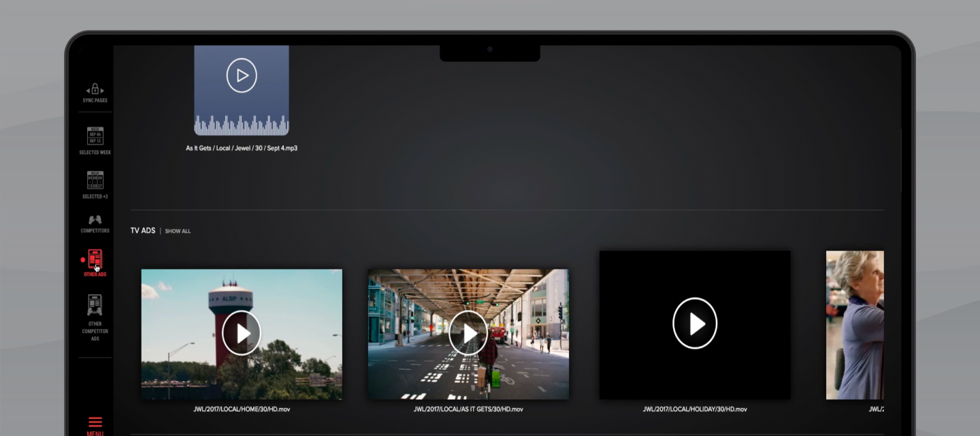Click the As It Gets mp3 file label
The height and width of the screenshot is (436, 980).
pyautogui.click(x=242, y=149)
